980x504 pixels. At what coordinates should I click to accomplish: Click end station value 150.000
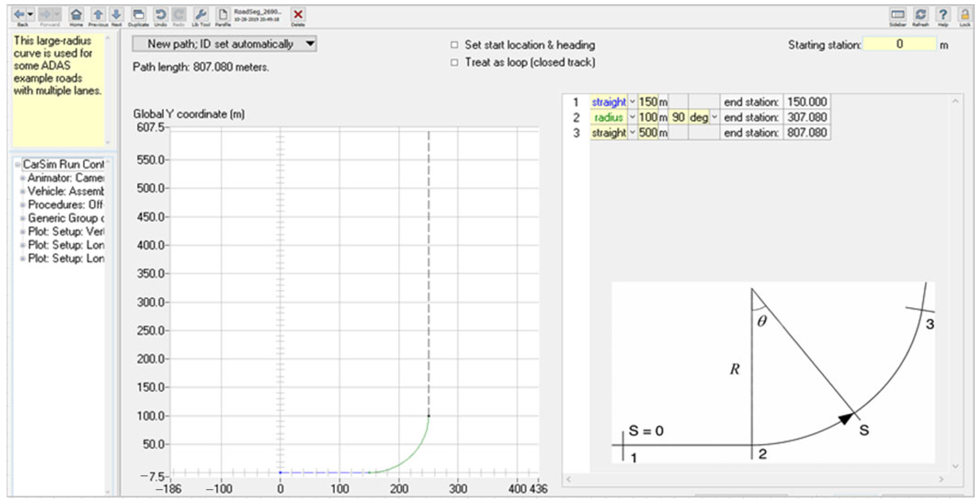[807, 102]
